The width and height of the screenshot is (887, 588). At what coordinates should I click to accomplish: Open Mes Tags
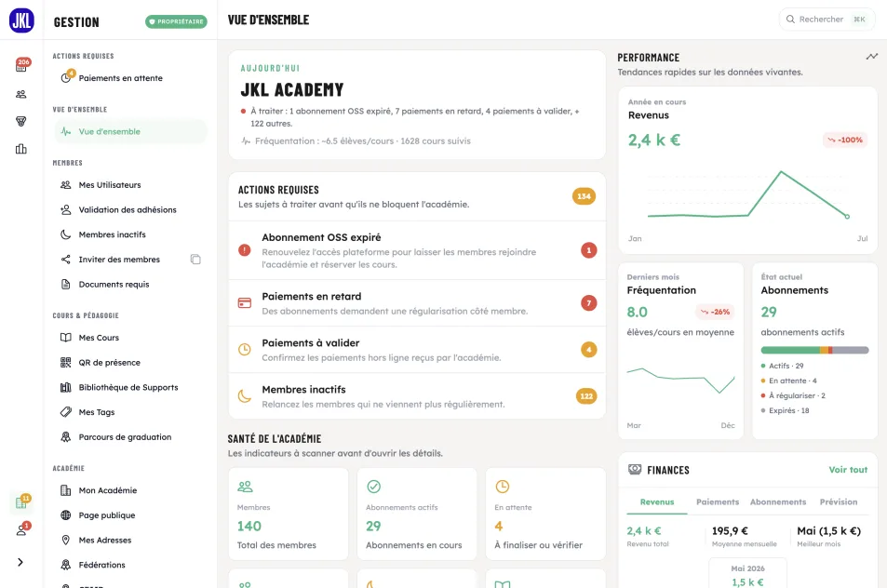(130, 412)
